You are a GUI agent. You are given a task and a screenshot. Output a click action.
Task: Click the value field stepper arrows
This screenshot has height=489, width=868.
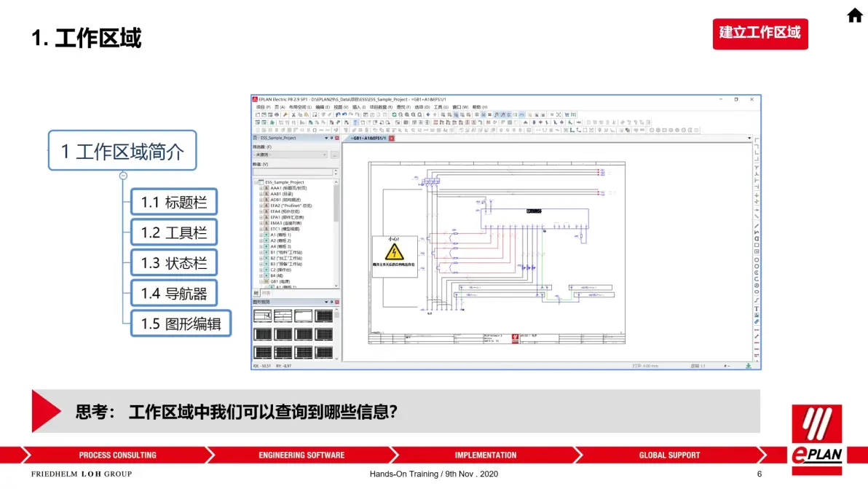tap(336, 172)
